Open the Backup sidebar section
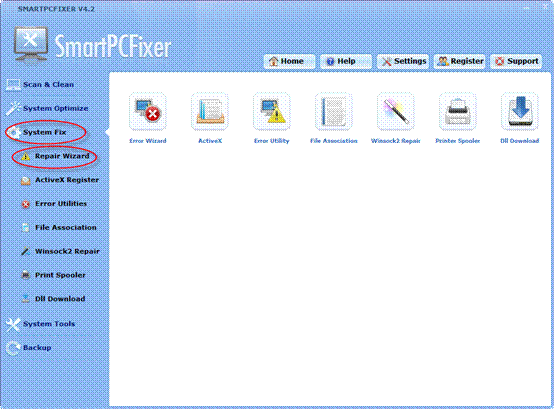The image size is (554, 409). point(29,348)
